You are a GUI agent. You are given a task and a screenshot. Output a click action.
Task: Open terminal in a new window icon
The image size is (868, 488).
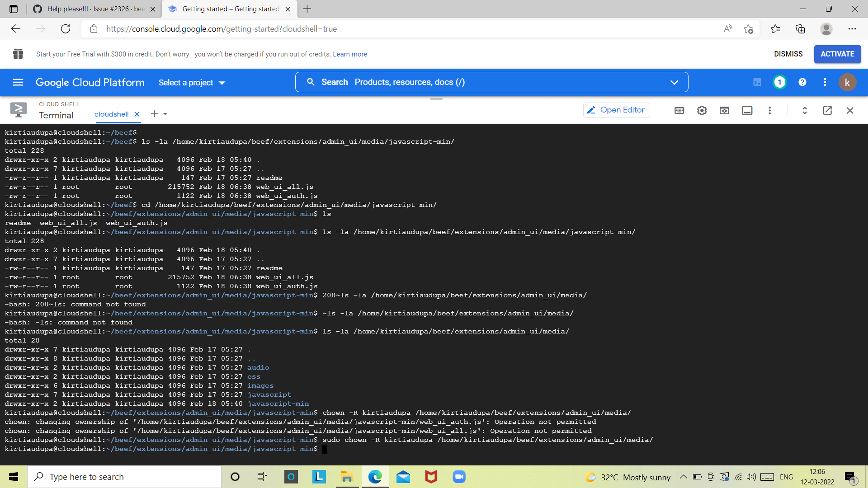[827, 110]
